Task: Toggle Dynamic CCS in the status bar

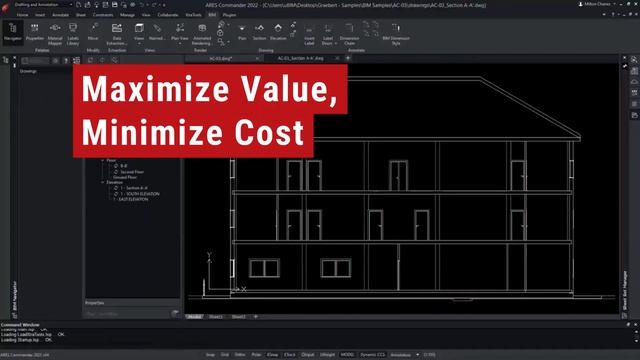Action: pyautogui.click(x=372, y=355)
